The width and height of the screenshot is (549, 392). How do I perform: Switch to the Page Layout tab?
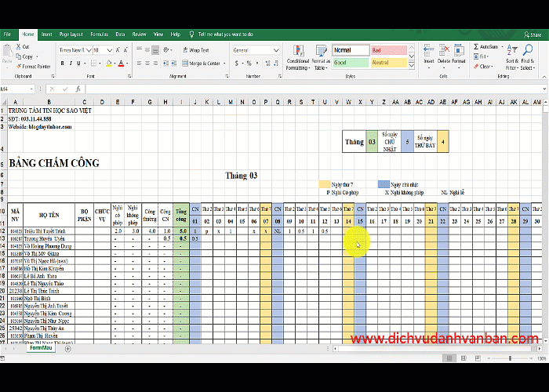point(71,34)
